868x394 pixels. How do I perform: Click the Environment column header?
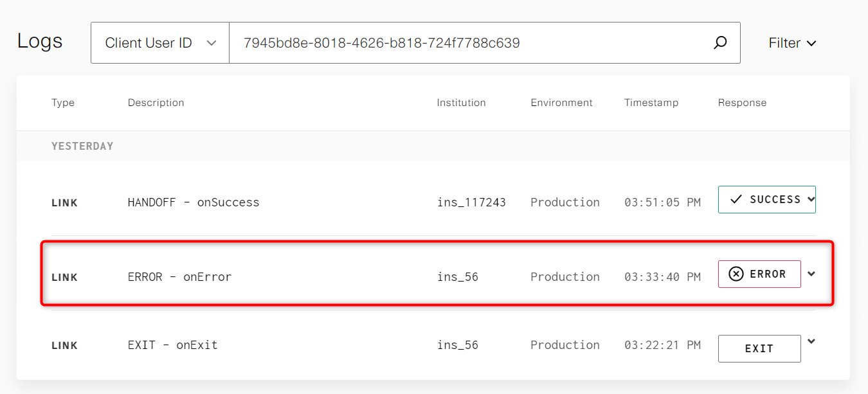pyautogui.click(x=561, y=102)
